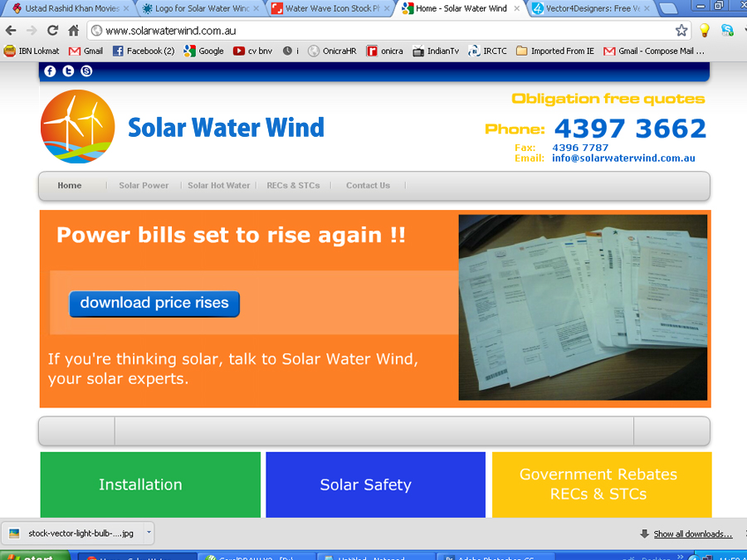Open the Imported From IE bookmarks folder
Screen dimensions: 747x560
(x=555, y=51)
